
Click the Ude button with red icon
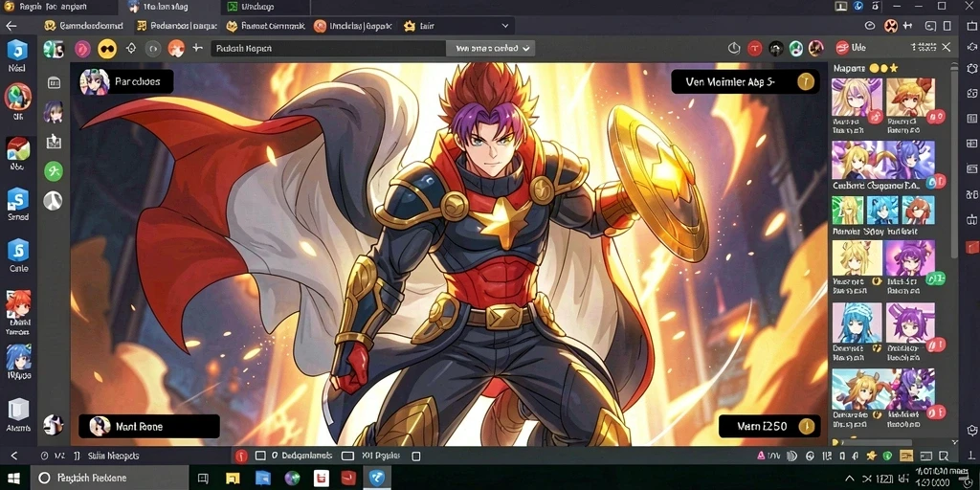852,48
